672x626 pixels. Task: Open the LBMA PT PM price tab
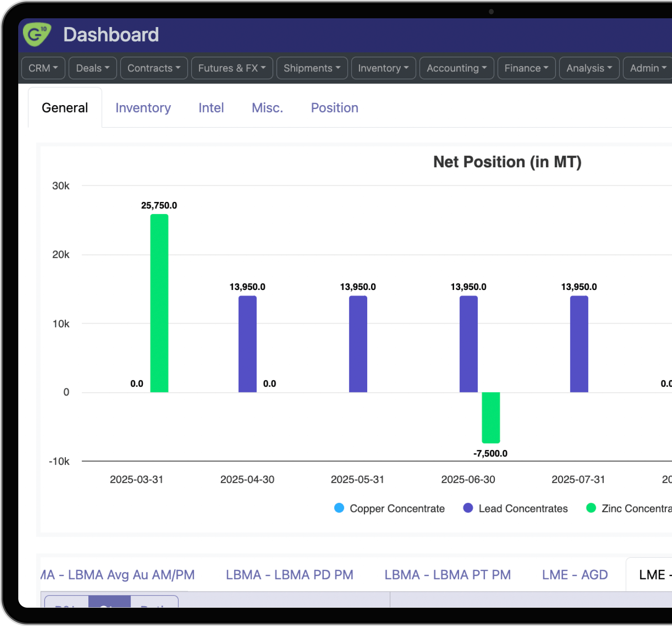(x=447, y=575)
